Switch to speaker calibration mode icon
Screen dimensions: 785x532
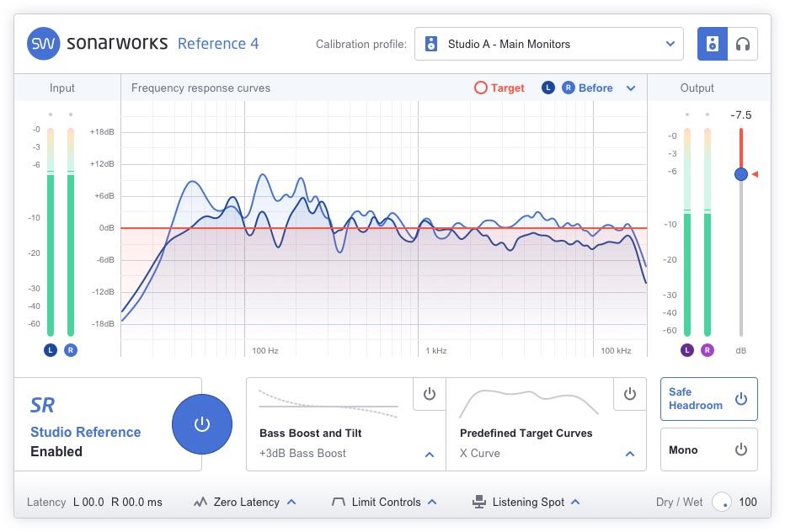coord(713,44)
